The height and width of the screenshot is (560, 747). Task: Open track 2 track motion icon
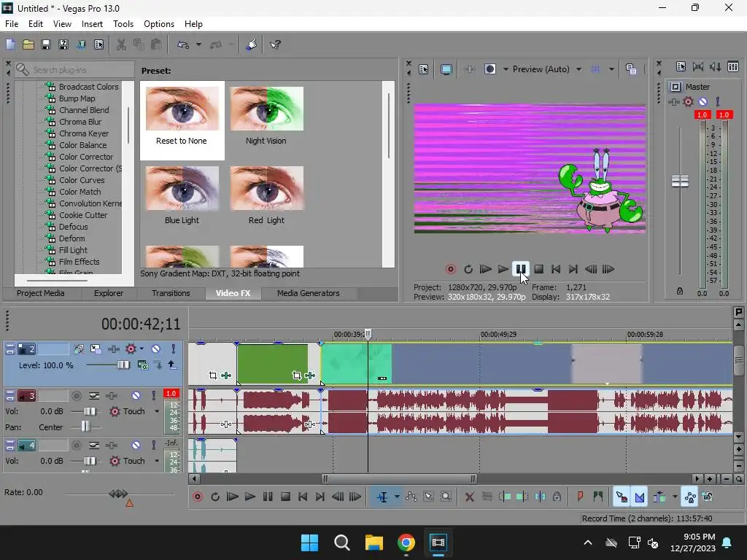[96, 349]
